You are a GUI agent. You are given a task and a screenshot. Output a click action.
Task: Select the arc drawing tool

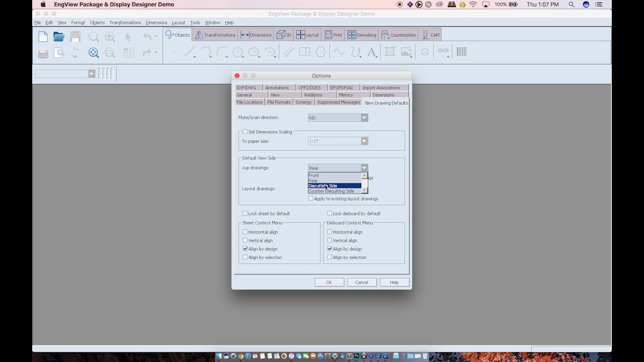[x=206, y=52]
